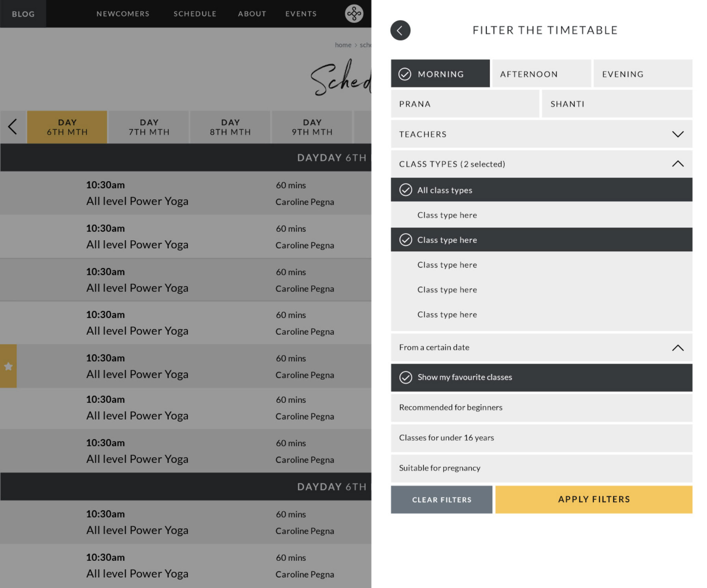Open the Blog tab

coord(23,14)
